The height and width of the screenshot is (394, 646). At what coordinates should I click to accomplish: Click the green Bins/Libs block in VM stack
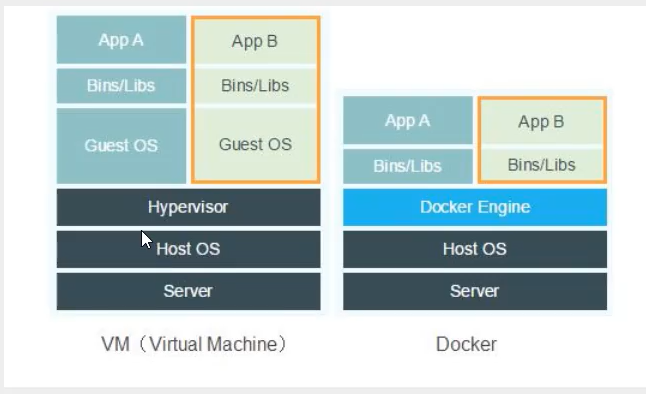[x=255, y=86]
